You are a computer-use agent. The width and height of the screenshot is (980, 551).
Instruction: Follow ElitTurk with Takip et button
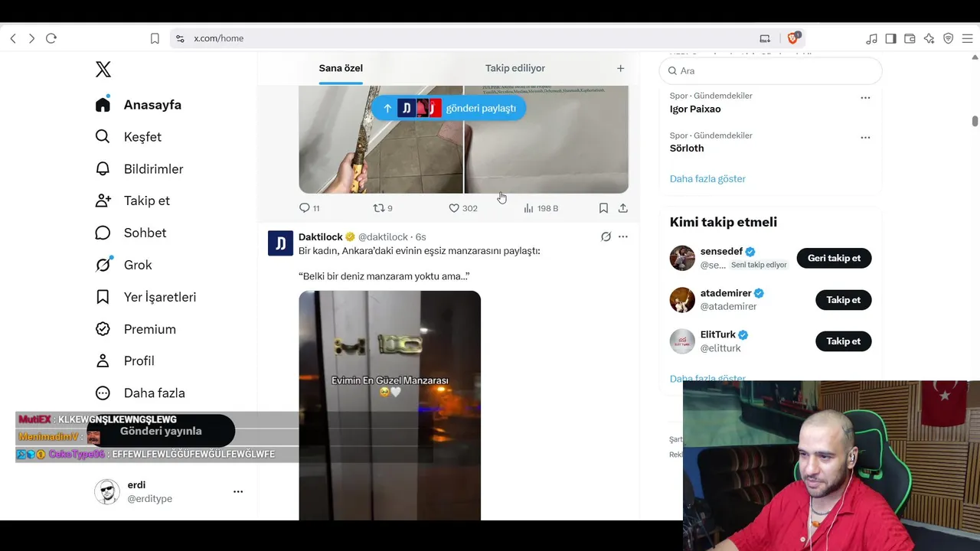(x=844, y=341)
